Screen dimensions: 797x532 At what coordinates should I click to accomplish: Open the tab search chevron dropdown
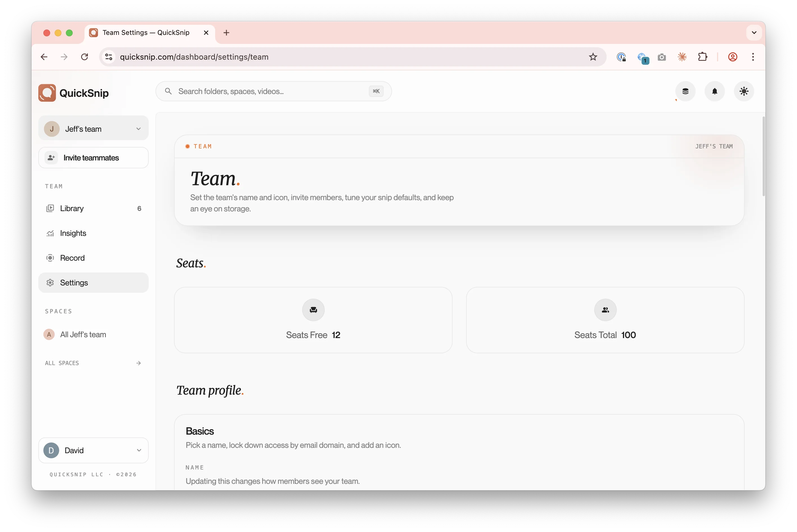point(754,33)
